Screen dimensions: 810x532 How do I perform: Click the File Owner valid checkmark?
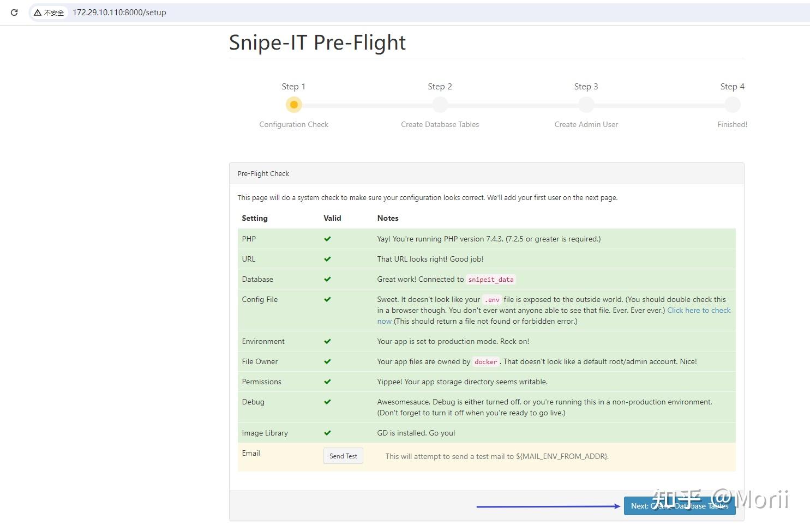[327, 361]
